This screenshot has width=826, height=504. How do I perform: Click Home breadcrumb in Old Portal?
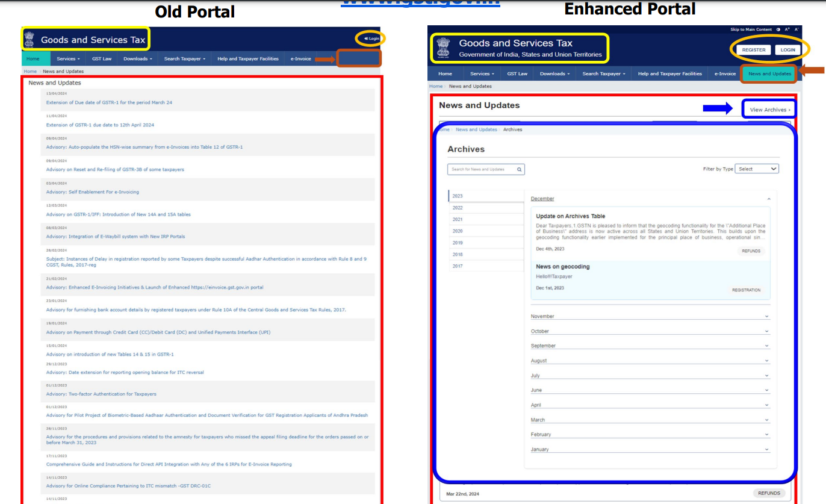point(30,71)
